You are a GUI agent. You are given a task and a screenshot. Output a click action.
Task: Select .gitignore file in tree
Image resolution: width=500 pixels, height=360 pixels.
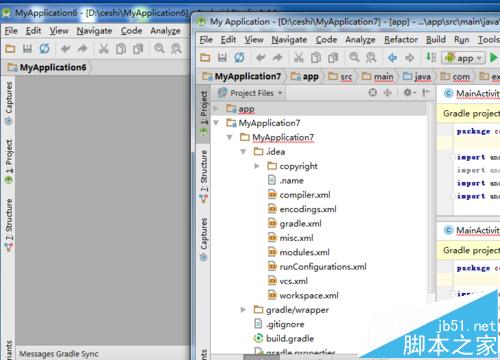(279, 324)
